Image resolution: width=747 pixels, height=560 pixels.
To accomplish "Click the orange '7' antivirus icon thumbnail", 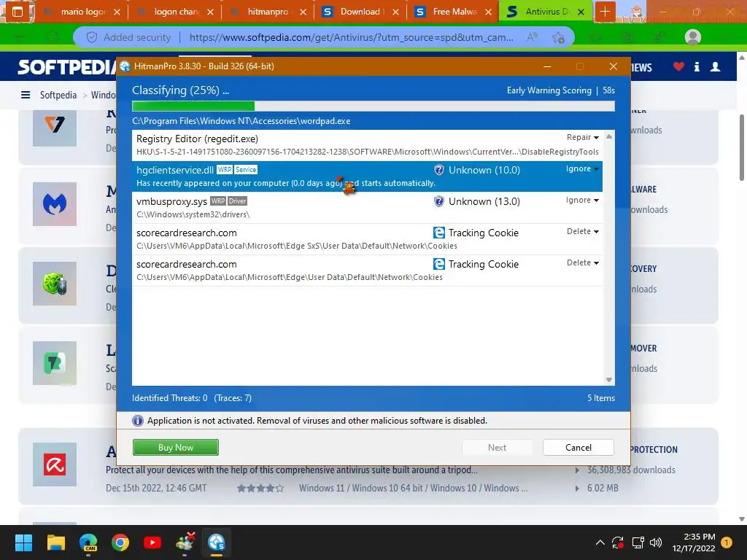I will pyautogui.click(x=54, y=127).
